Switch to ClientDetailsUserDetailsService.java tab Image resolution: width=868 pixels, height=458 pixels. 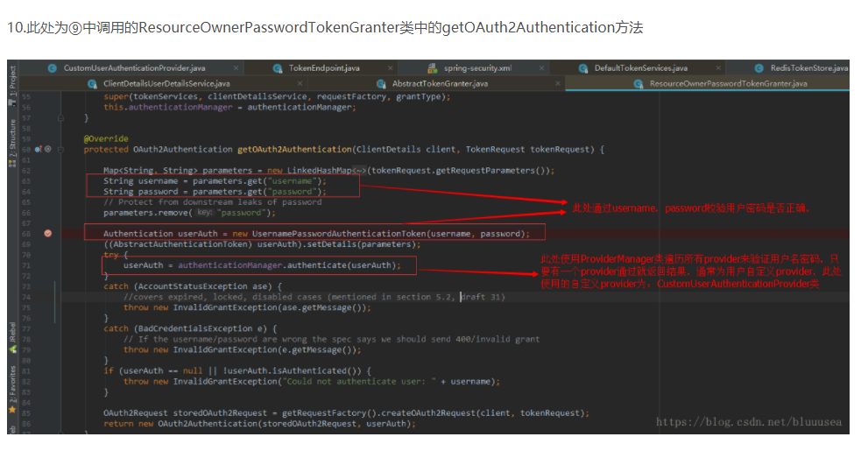point(166,83)
